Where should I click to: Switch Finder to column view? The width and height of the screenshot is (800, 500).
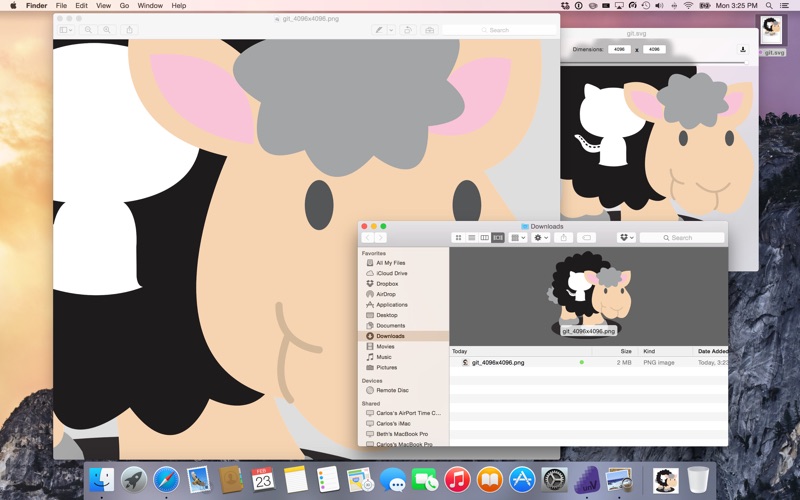coord(485,238)
